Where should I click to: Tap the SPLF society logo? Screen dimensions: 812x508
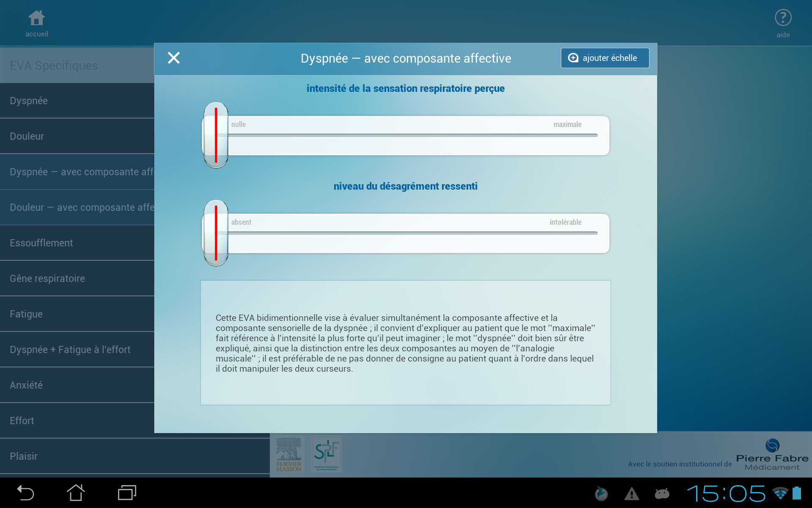326,454
